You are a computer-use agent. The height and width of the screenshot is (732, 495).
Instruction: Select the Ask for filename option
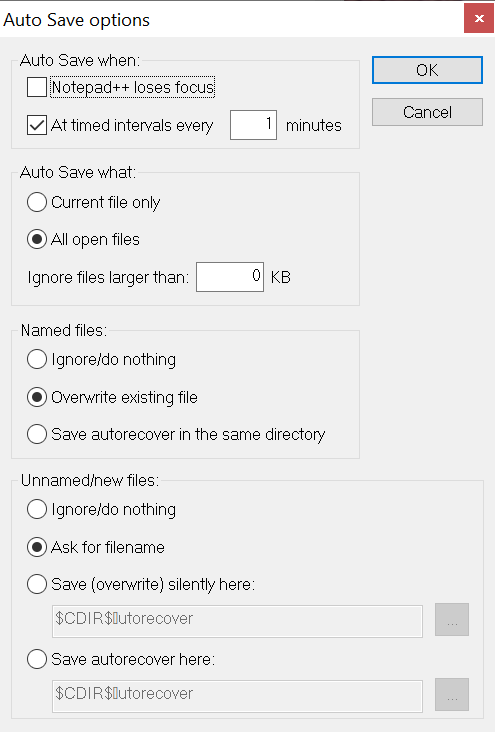click(37, 547)
